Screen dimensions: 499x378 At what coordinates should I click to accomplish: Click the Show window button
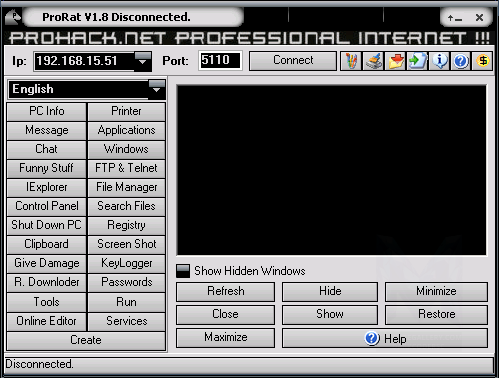point(330,314)
